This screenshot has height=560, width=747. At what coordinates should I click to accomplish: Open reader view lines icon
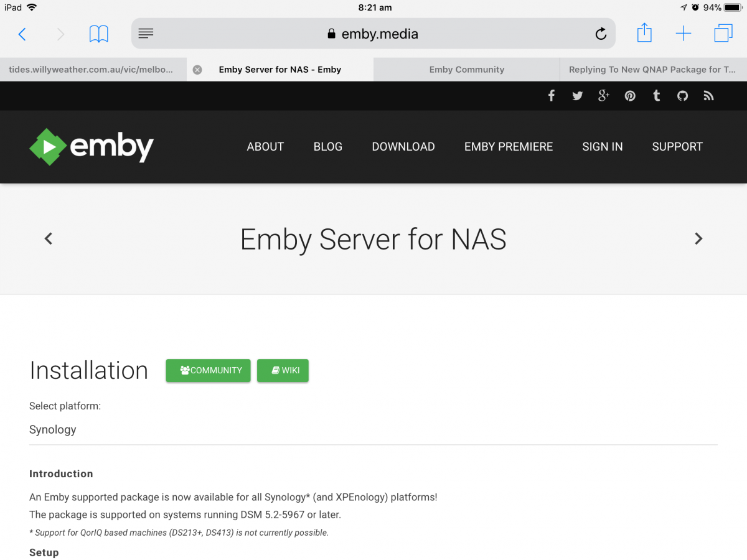tap(146, 34)
